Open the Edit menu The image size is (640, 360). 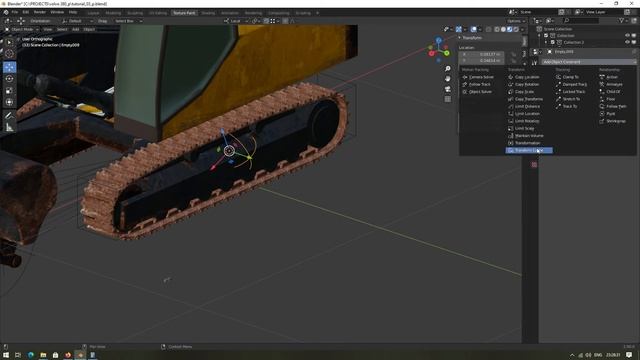pos(26,12)
